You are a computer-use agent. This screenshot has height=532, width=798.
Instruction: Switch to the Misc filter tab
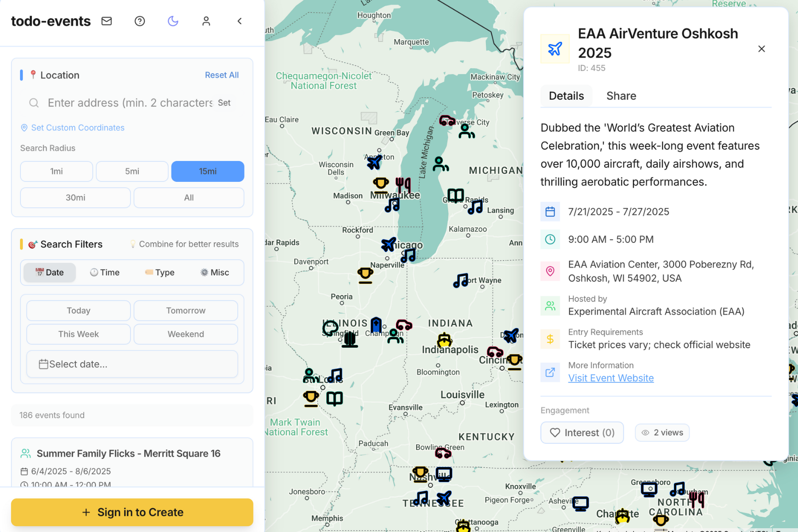(215, 272)
